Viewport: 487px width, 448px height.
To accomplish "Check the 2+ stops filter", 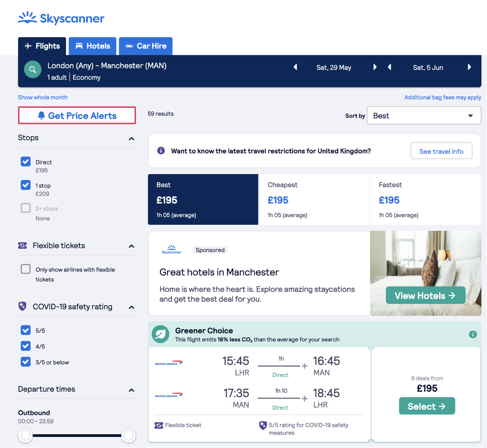I will (x=26, y=208).
